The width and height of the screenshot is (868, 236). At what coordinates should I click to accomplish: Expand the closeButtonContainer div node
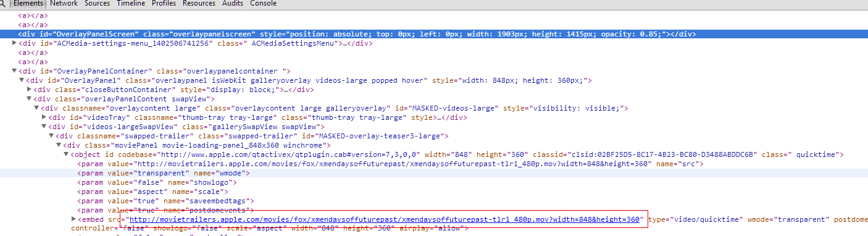(30, 90)
